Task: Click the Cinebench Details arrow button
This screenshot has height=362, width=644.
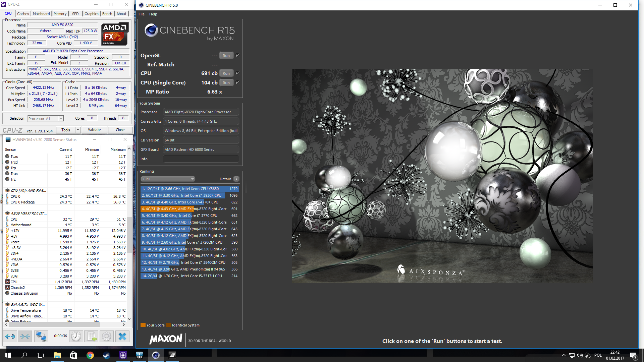Action: point(236,179)
